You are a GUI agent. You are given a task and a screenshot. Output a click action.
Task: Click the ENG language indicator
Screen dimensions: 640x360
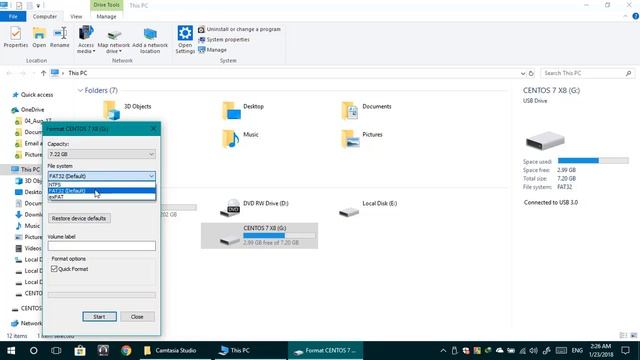coord(577,351)
